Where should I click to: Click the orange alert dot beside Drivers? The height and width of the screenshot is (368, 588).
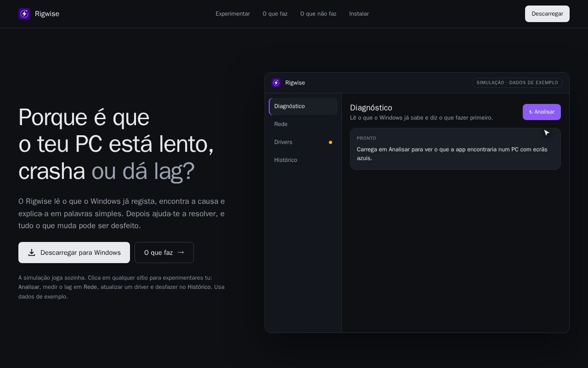330,142
